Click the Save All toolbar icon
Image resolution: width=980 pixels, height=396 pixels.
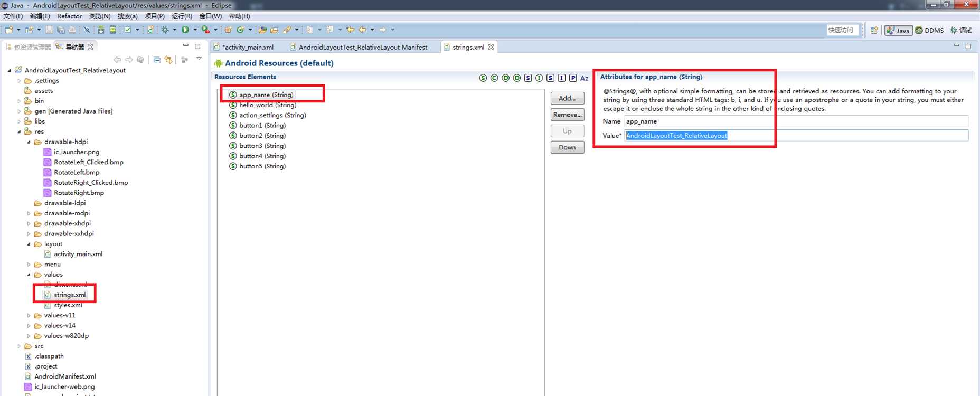[x=61, y=30]
